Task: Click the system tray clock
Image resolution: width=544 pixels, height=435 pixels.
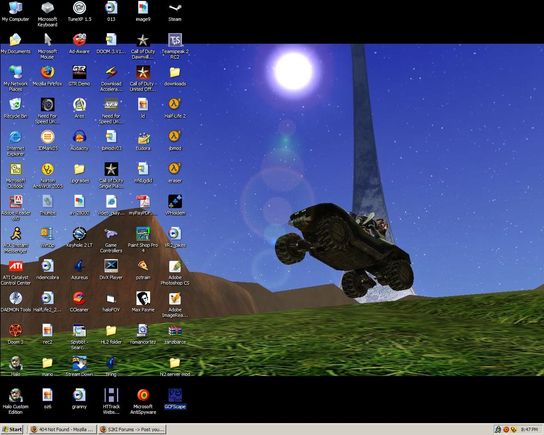Action: (x=529, y=429)
